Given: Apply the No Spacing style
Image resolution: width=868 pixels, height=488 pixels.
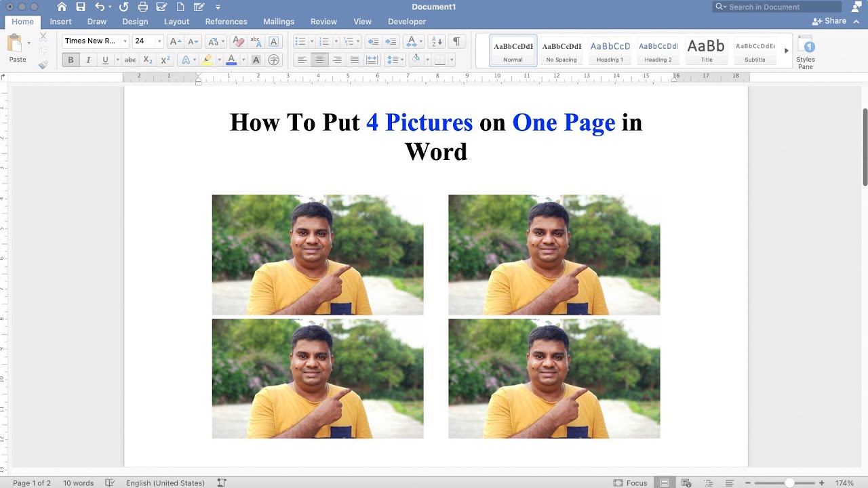Looking at the screenshot, I should [x=561, y=50].
